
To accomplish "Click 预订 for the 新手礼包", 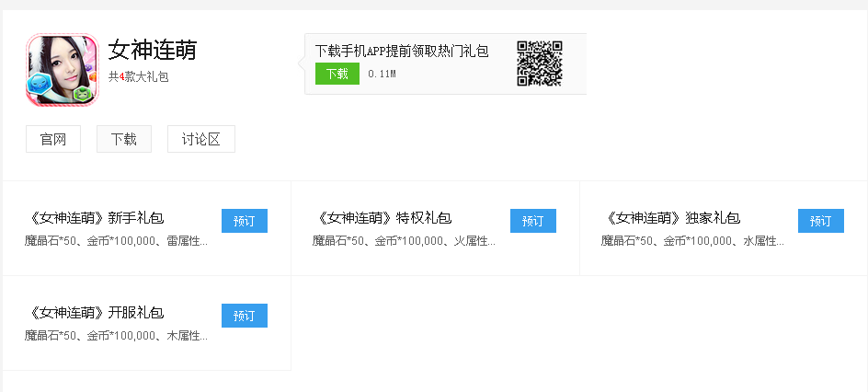I will tap(245, 221).
